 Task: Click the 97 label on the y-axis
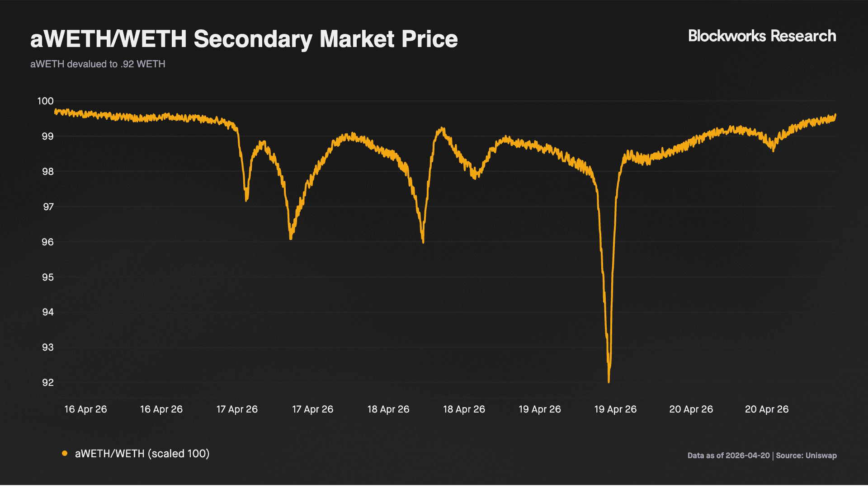(47, 207)
